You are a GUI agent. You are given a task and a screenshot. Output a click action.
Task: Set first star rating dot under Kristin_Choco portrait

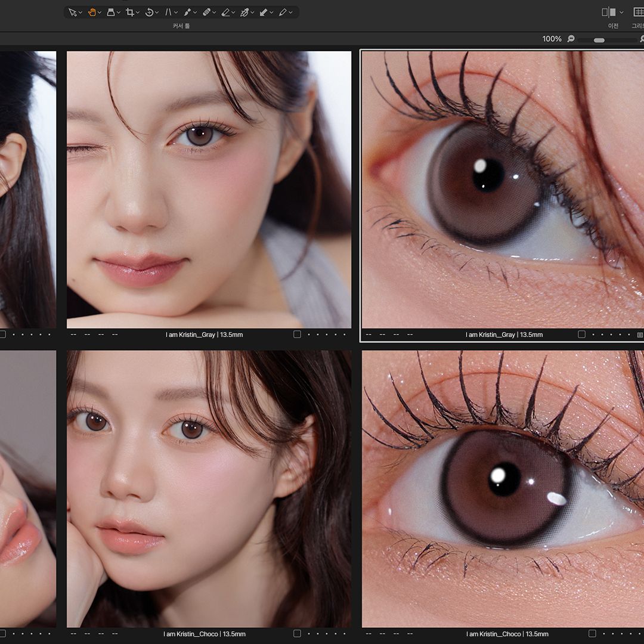309,634
